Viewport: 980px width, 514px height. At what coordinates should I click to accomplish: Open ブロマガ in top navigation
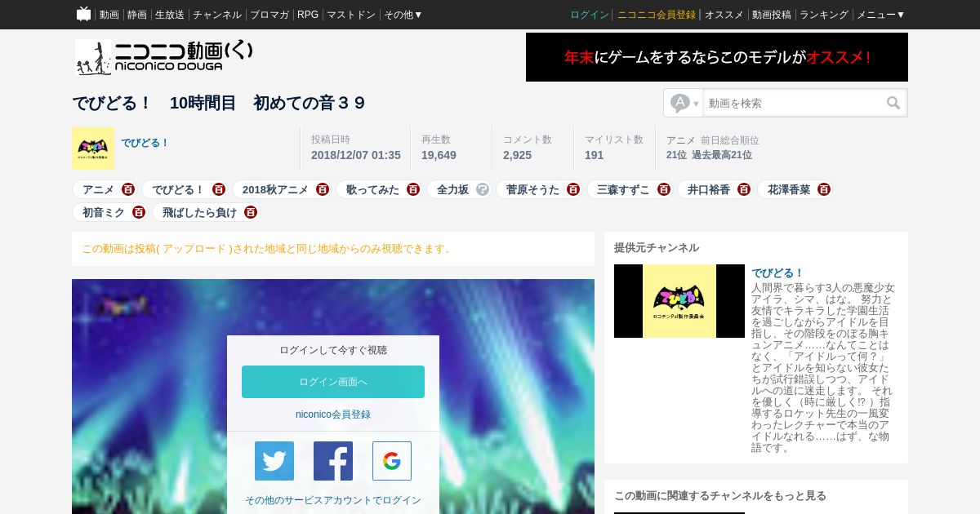[x=269, y=15]
